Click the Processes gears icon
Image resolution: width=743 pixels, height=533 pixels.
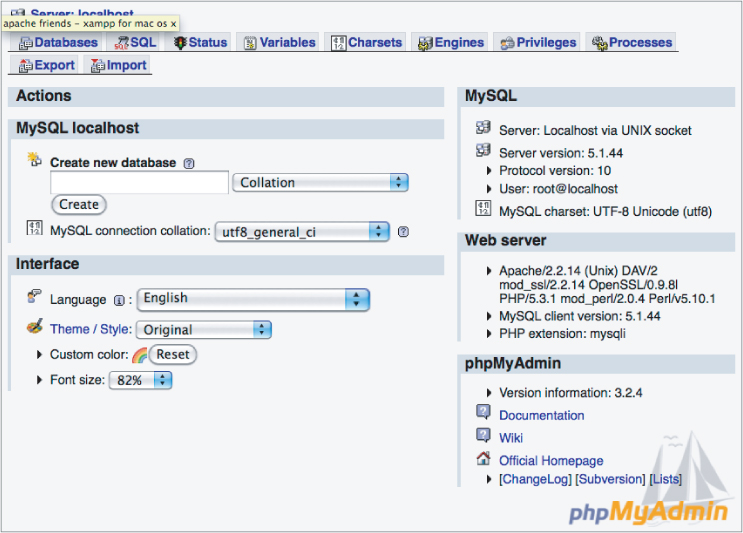coord(599,43)
